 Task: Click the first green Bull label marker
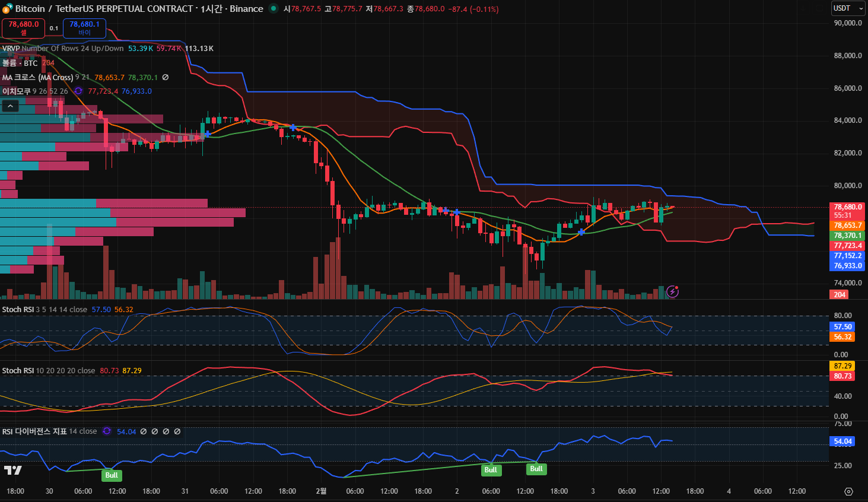click(112, 475)
